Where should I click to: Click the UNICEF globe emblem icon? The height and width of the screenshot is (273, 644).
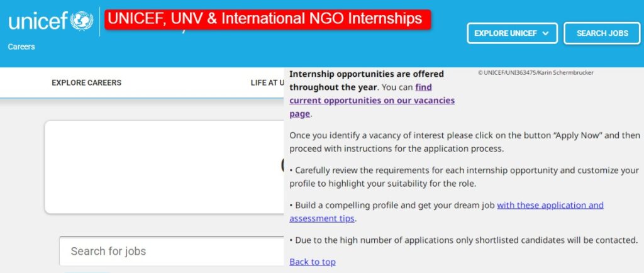pyautogui.click(x=82, y=21)
